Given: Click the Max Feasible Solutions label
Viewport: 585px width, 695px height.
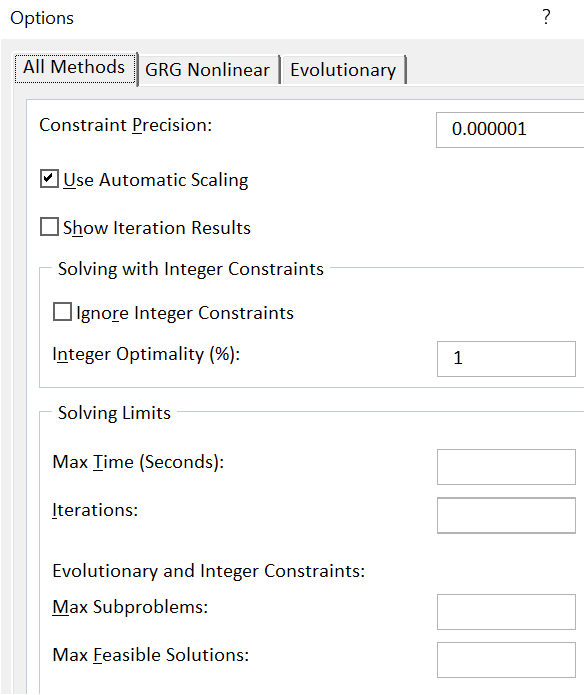Looking at the screenshot, I should [151, 655].
